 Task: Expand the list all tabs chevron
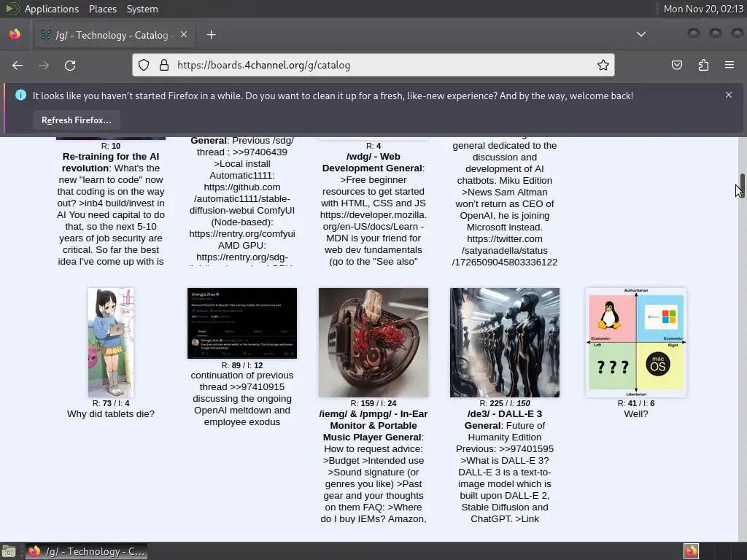641,34
